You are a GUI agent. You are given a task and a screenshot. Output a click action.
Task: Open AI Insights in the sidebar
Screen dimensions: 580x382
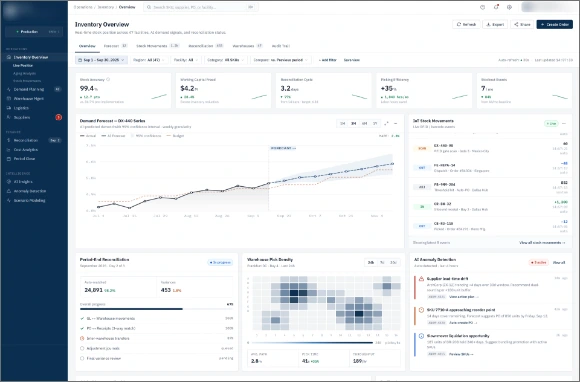coord(34,182)
